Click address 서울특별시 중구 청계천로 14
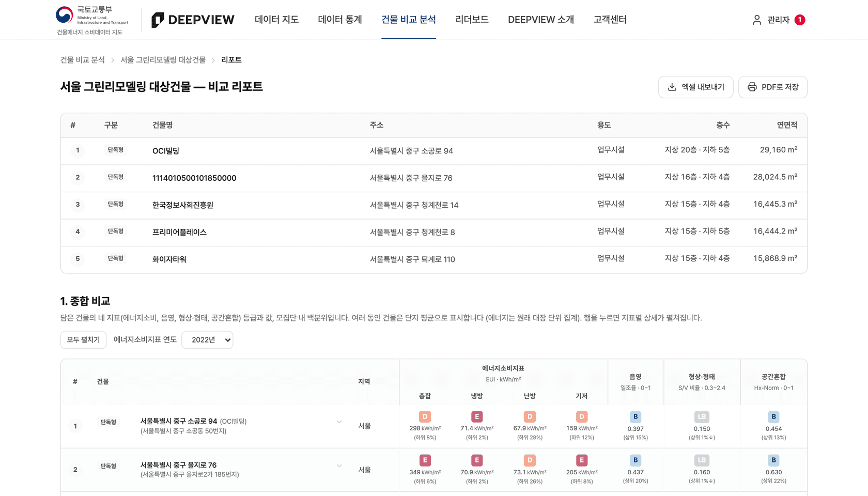Screen dimensions: 868x496 [414, 205]
